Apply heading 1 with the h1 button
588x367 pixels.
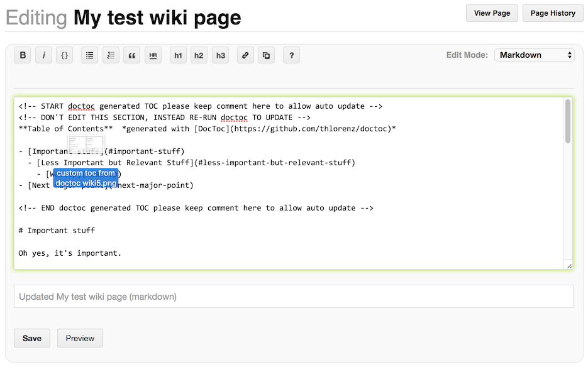178,55
